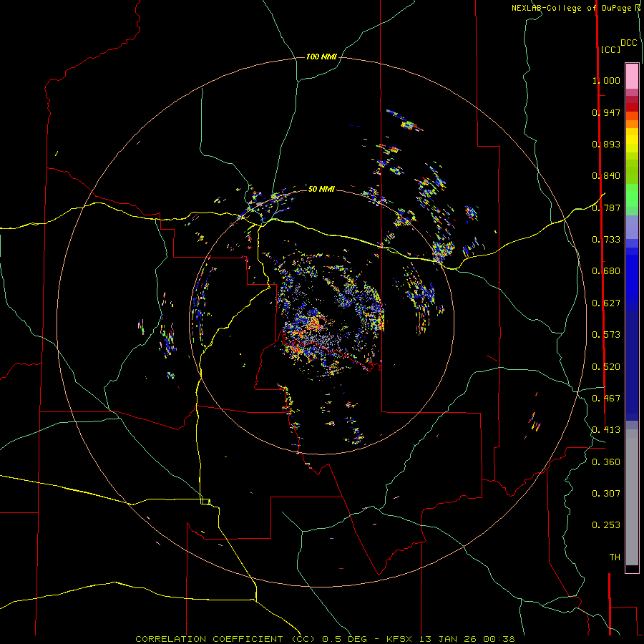644x644 pixels.
Task: Click the 13 JAN 26 date text
Action: 448,639
